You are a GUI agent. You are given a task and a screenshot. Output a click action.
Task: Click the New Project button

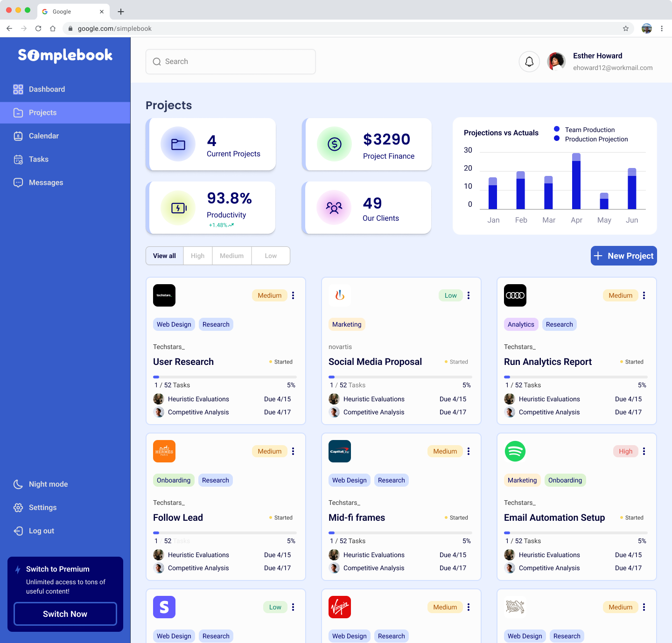624,256
